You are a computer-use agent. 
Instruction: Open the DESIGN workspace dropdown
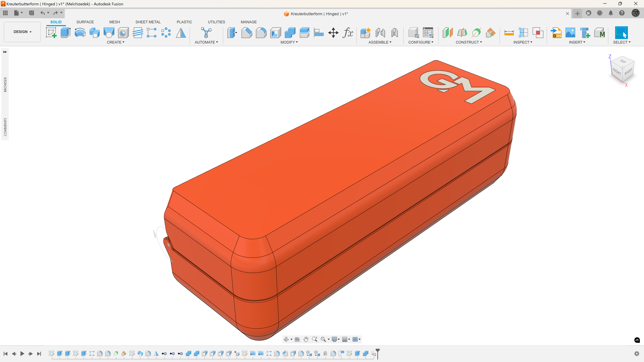[x=22, y=32]
